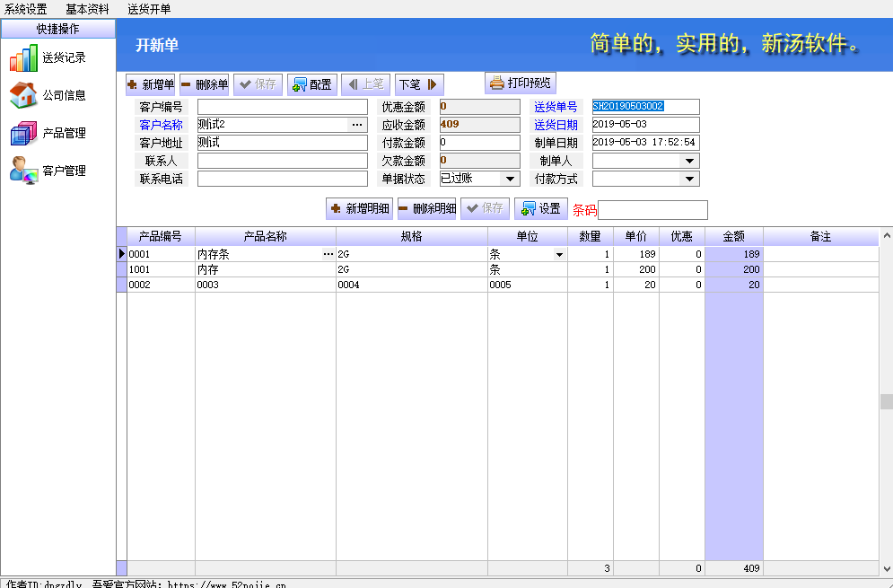
Task: Open 基本资料 menu
Action: tap(87, 9)
